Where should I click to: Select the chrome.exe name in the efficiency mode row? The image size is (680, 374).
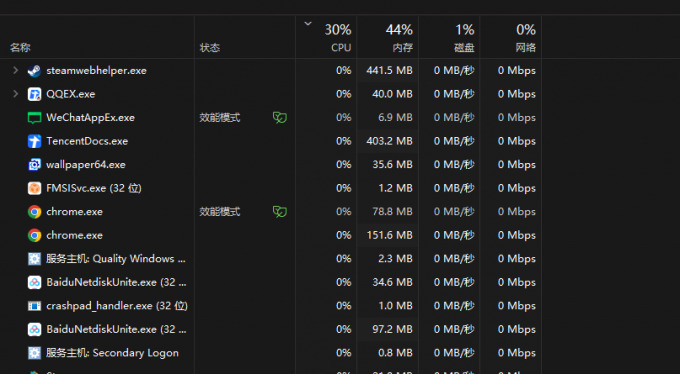click(75, 212)
